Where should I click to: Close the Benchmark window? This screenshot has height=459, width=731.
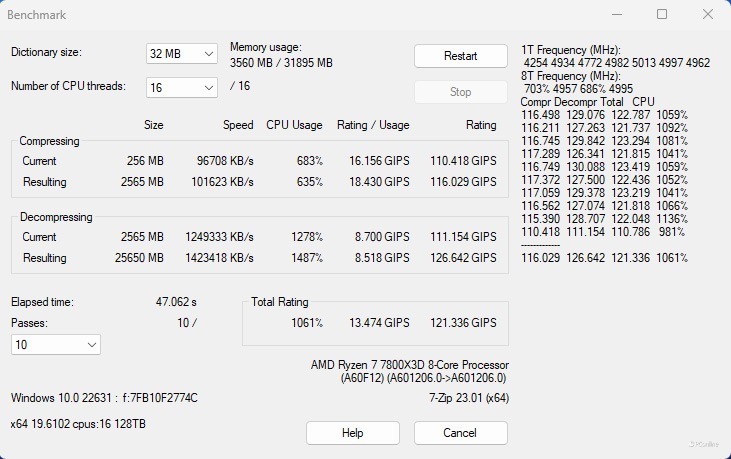(x=707, y=15)
